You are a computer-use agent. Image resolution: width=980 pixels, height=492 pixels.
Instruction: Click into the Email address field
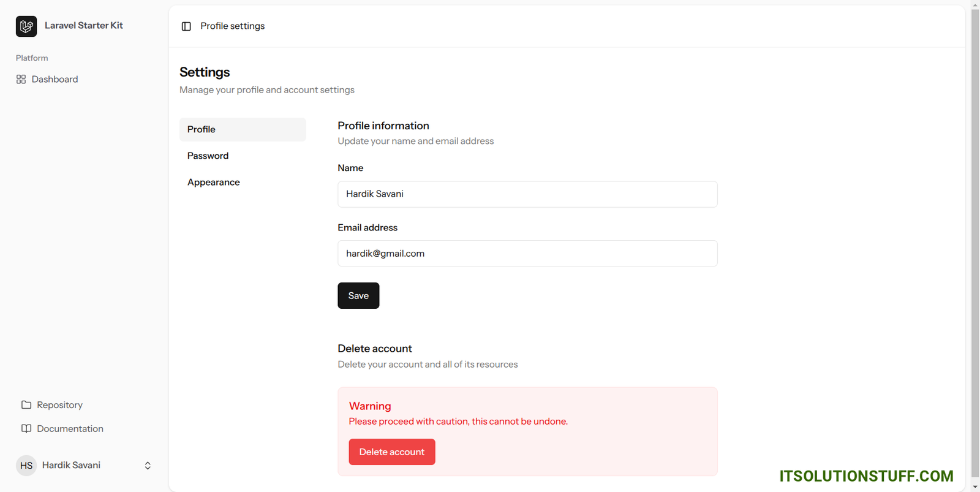pyautogui.click(x=527, y=254)
